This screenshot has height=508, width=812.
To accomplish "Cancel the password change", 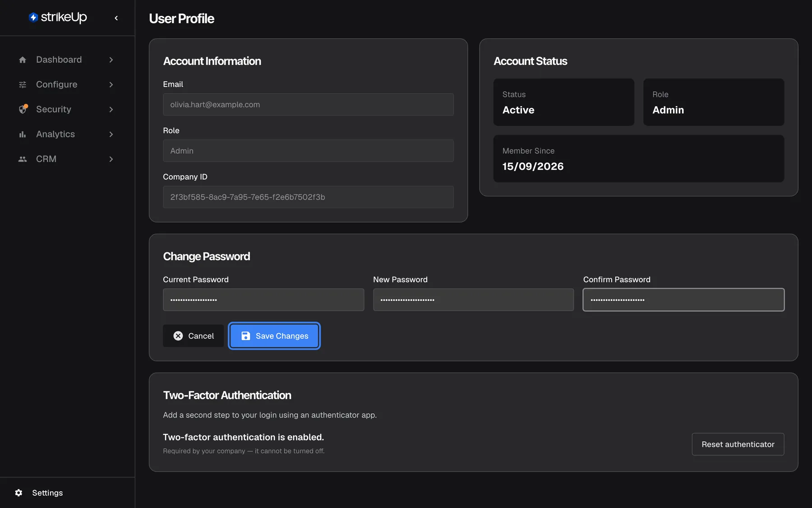I will coord(193,336).
